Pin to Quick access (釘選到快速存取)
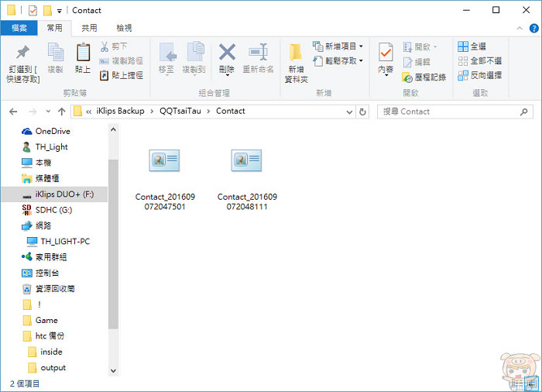Viewport: 542px width, 392px height. [x=22, y=64]
